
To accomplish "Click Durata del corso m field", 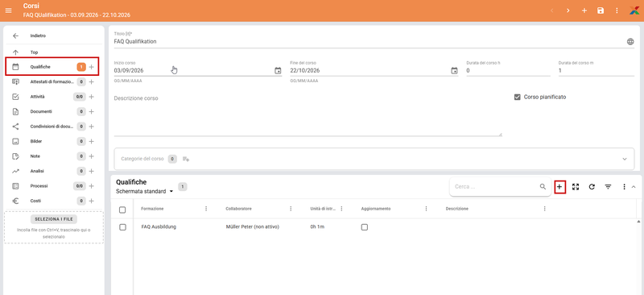I will pos(597,70).
